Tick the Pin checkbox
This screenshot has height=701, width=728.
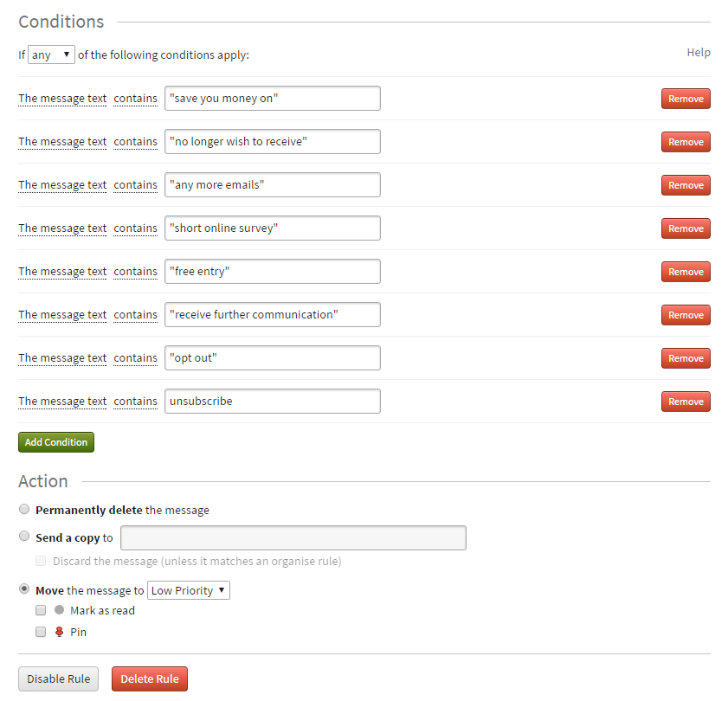click(41, 632)
